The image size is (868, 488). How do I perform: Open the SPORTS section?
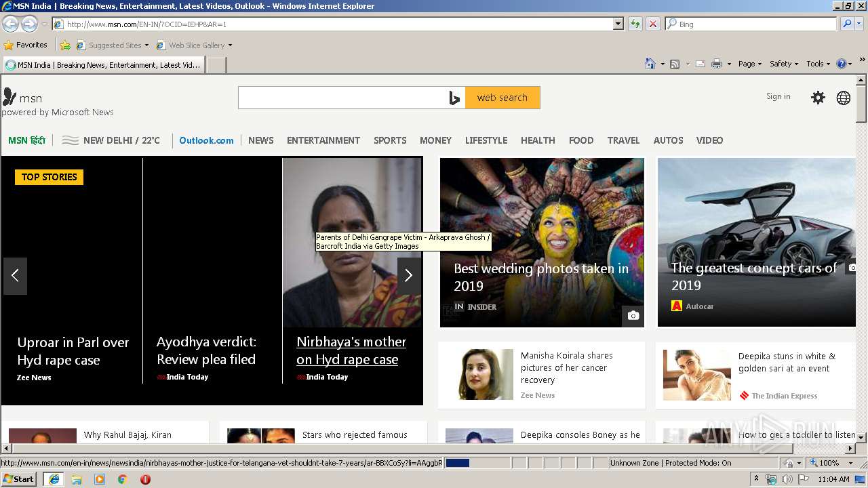[x=390, y=140]
